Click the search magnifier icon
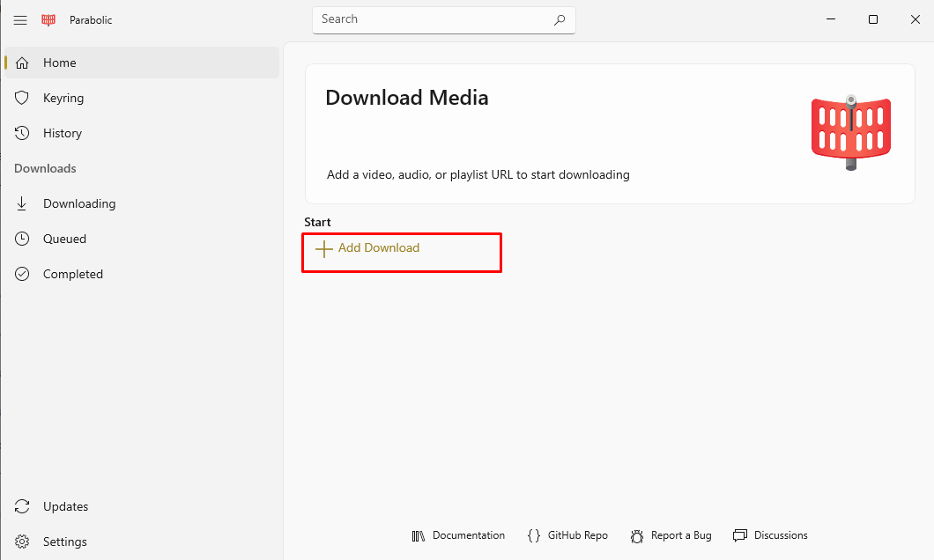This screenshot has width=934, height=560. pos(560,19)
